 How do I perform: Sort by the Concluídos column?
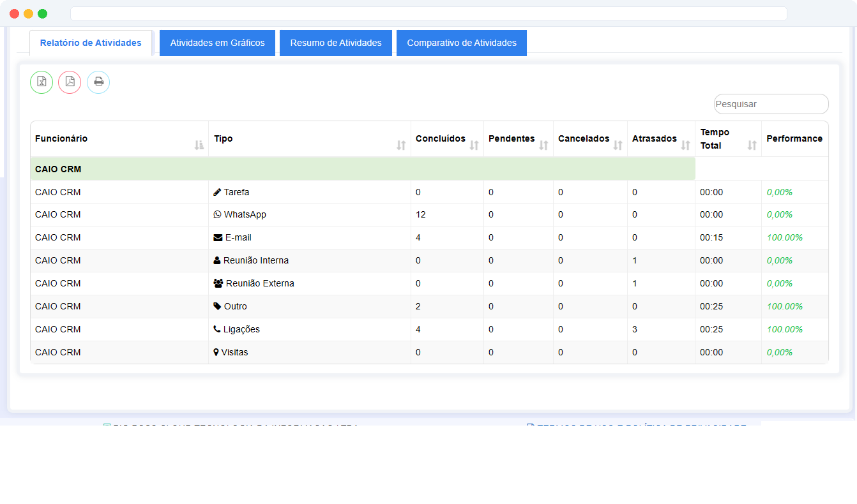coord(474,145)
